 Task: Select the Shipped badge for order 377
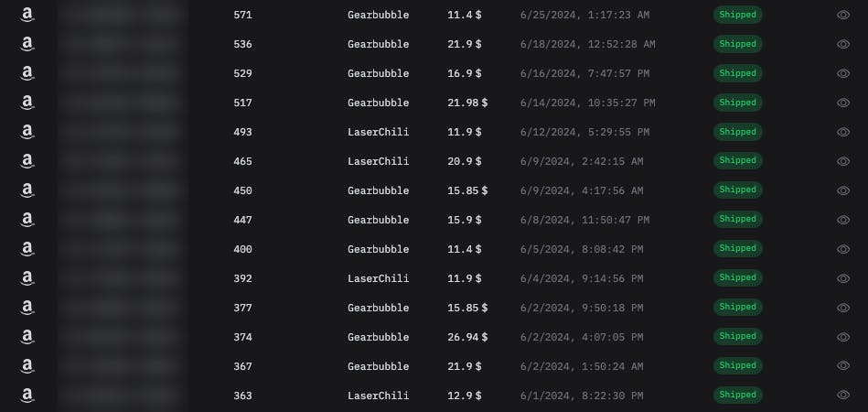point(737,308)
